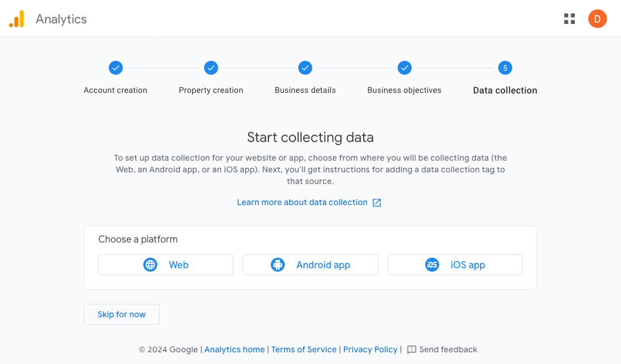
Task: Click the Google Analytics logo icon
Action: point(16,19)
